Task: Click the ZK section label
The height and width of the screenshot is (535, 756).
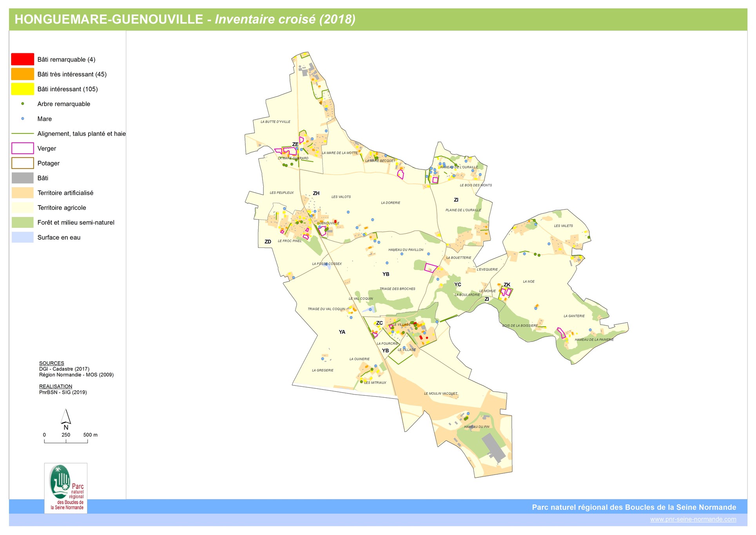Action: (x=507, y=285)
